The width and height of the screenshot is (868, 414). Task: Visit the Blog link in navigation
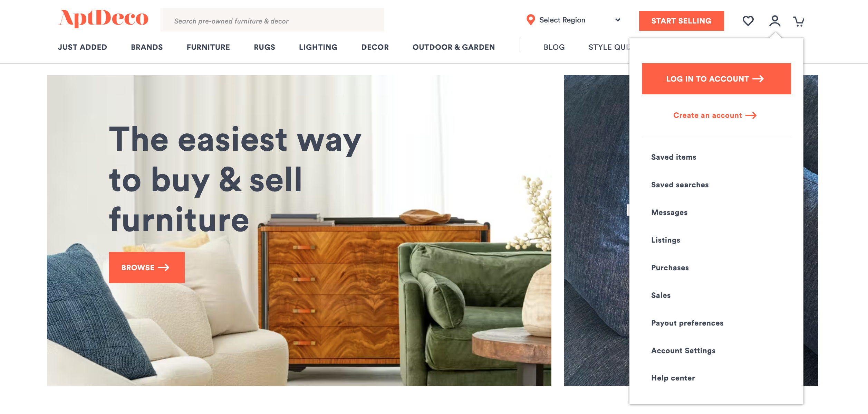pyautogui.click(x=554, y=47)
